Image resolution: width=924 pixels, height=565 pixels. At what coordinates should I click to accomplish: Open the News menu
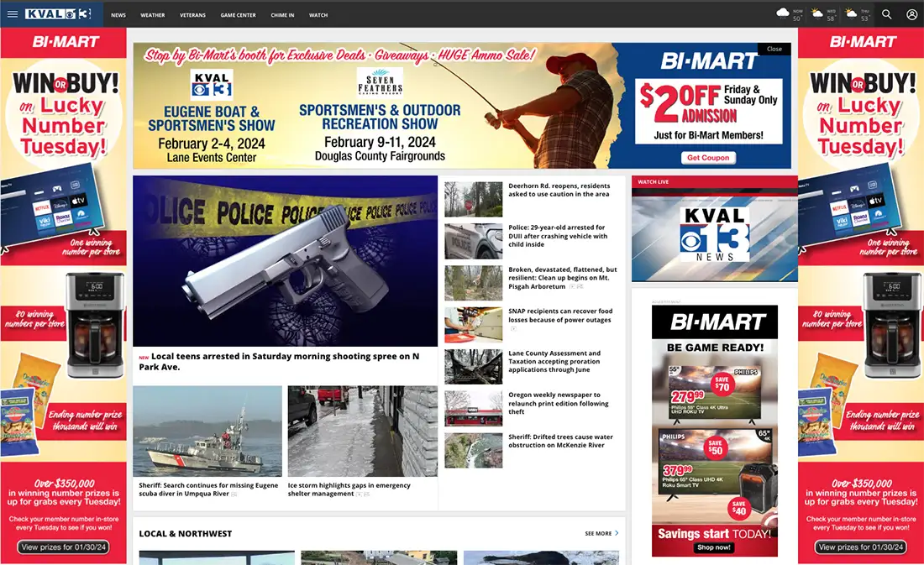(118, 15)
